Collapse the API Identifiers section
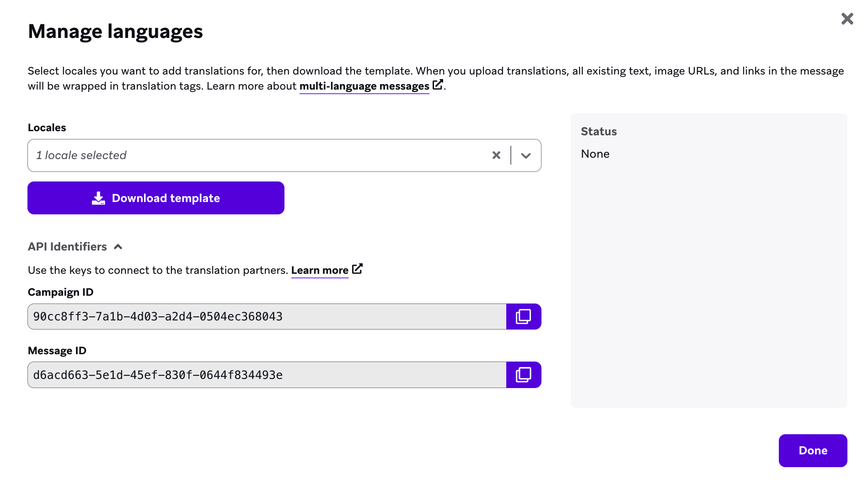The width and height of the screenshot is (868, 490). pos(67,247)
